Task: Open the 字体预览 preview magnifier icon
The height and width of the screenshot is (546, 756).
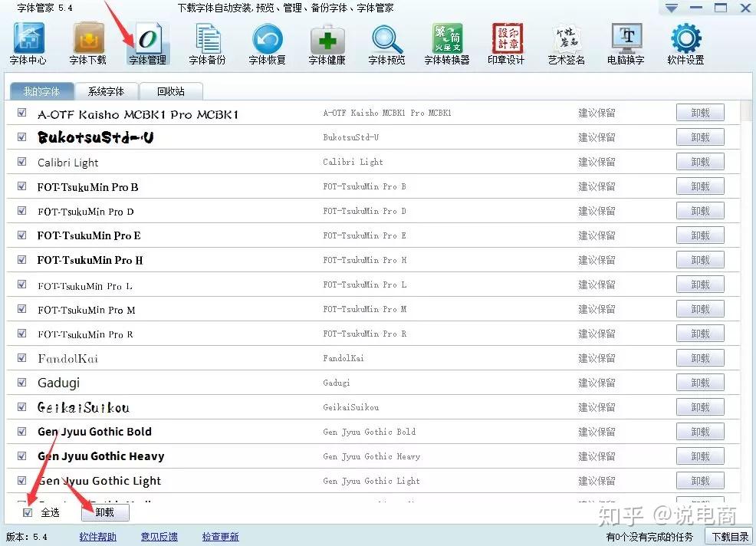Action: coord(387,44)
